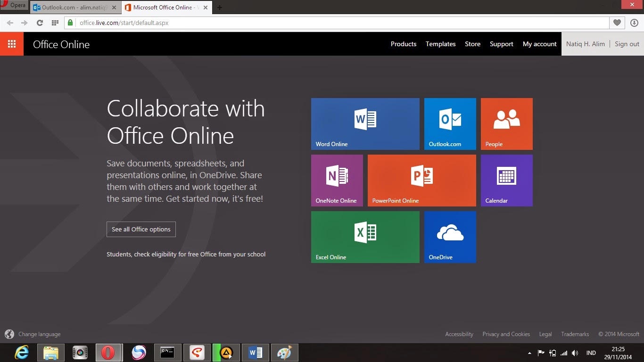
Task: Open the Action Center flag icon
Action: 541,353
